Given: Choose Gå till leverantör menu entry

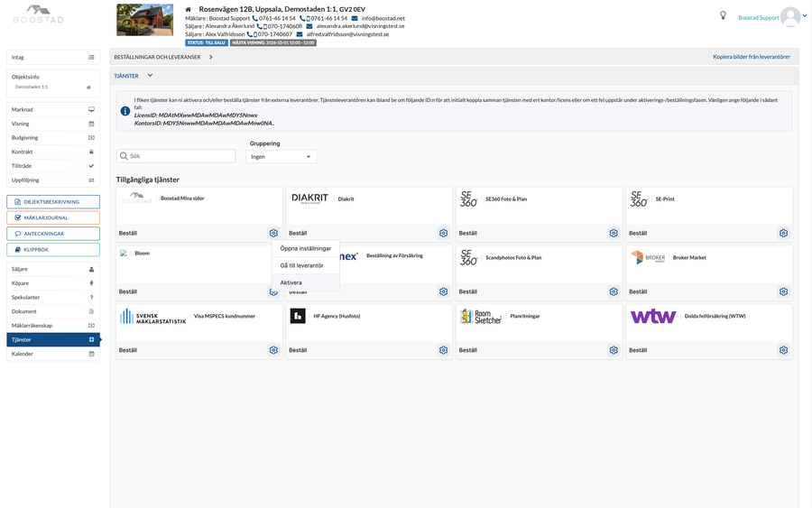Looking at the screenshot, I should [x=306, y=265].
